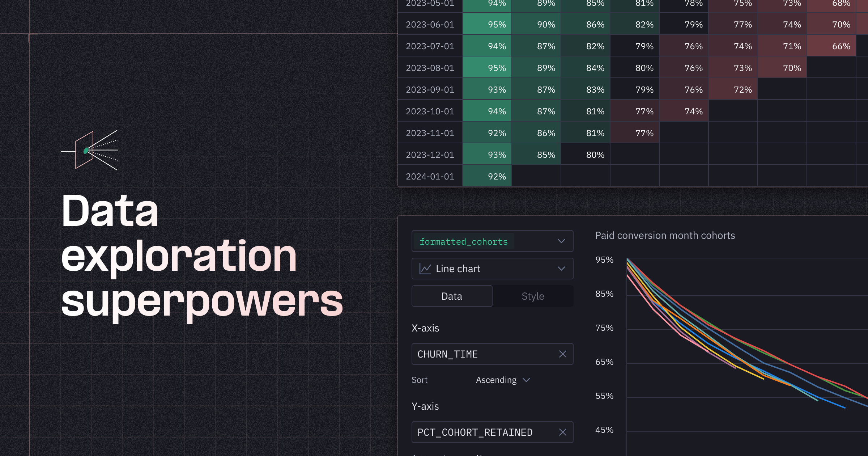868x456 pixels.
Task: Click the 2023-06-01 cohort row label
Action: 430,25
